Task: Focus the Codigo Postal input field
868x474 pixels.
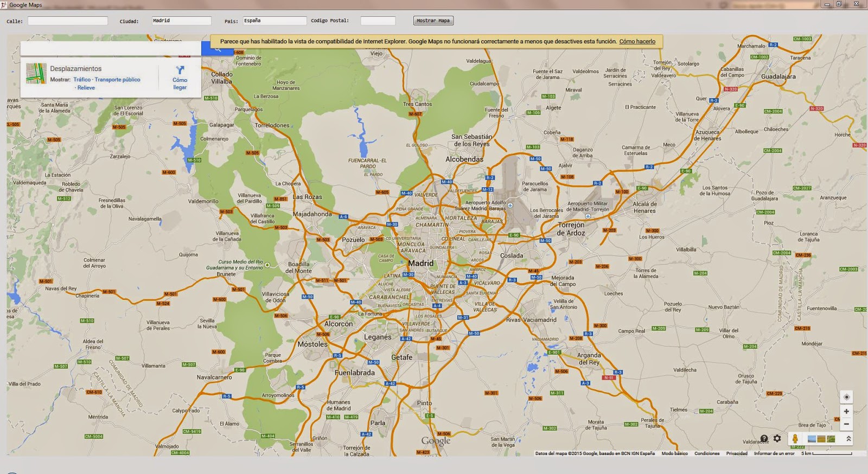Action: coord(378,21)
